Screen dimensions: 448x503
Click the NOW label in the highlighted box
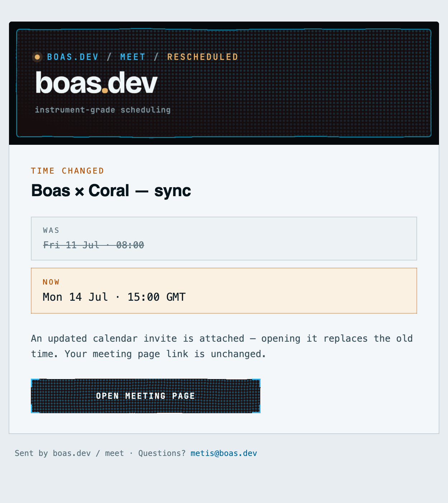pyautogui.click(x=51, y=282)
